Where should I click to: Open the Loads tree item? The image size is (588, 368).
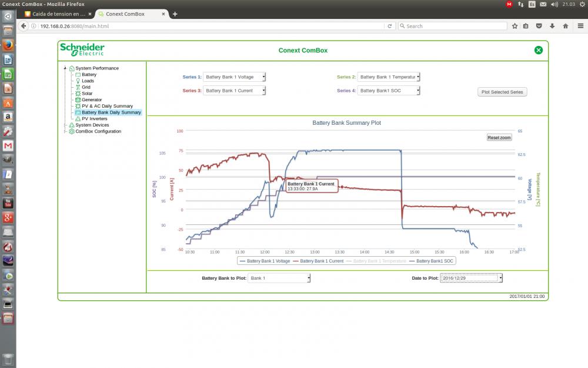tap(88, 81)
